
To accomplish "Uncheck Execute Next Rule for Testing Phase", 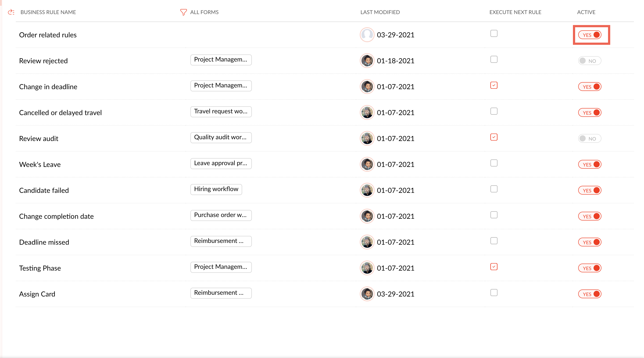I will click(x=494, y=267).
